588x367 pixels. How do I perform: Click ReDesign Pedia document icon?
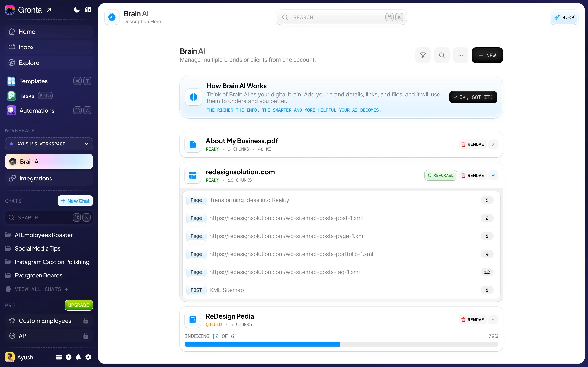pyautogui.click(x=193, y=320)
